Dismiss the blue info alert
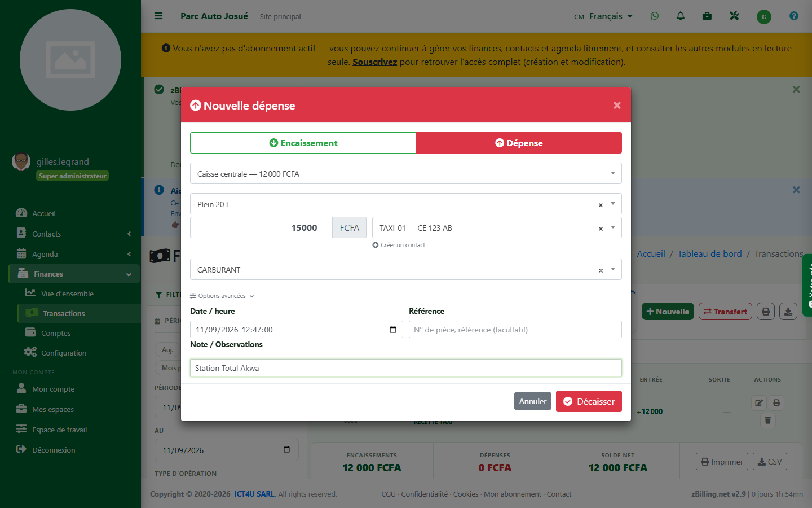 [796, 190]
